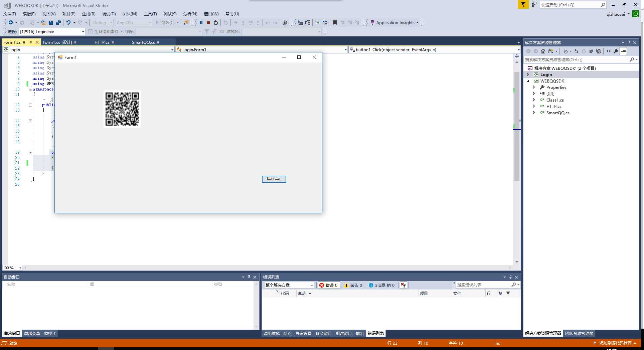Click the build-only IntelliSense filter icon
This screenshot has height=350, width=644.
click(404, 285)
